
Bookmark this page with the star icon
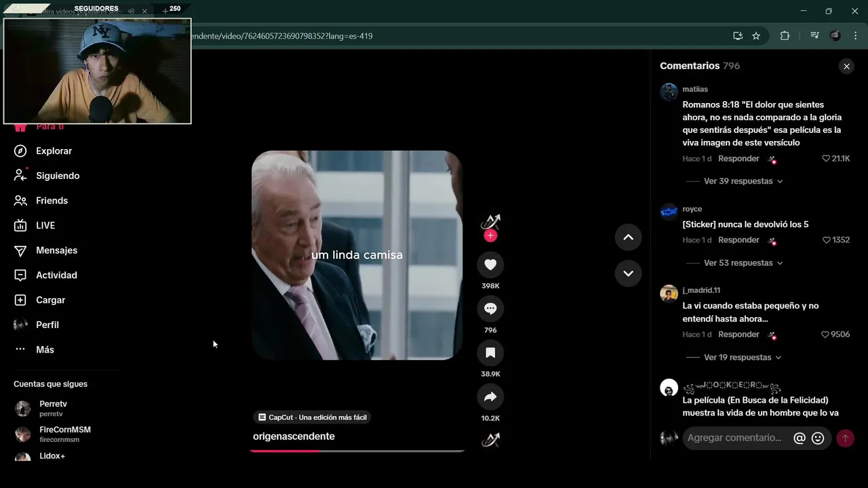pyautogui.click(x=756, y=36)
